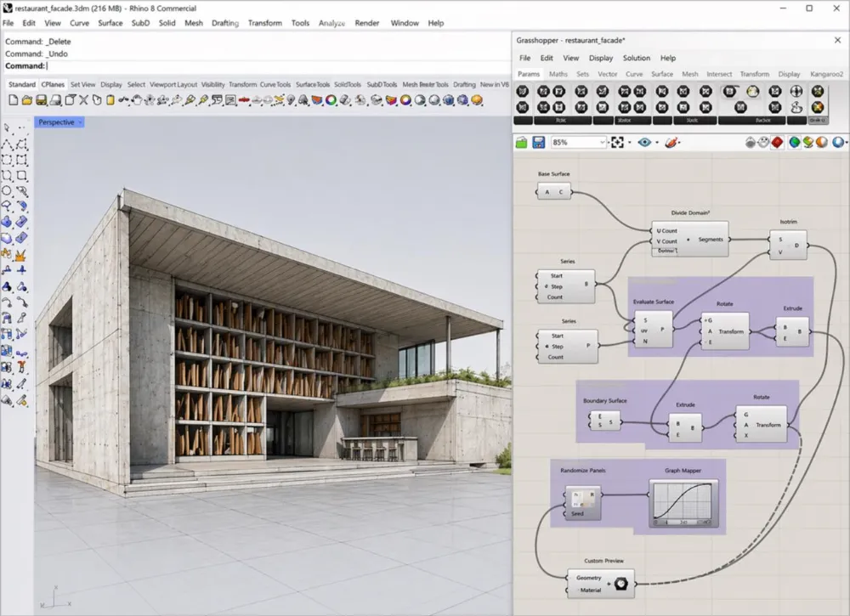Click the Rhino command line input field
This screenshot has width=850, height=616.
click(256, 65)
